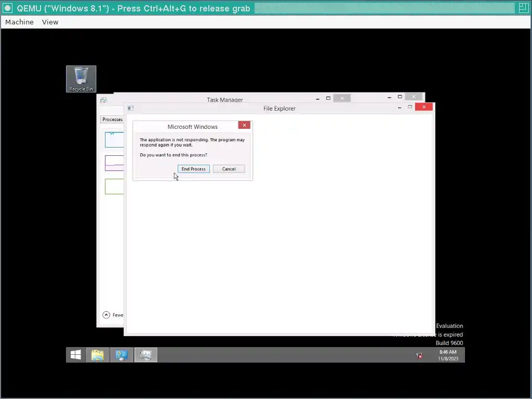Maximize the File Explorer window

[x=410, y=107]
